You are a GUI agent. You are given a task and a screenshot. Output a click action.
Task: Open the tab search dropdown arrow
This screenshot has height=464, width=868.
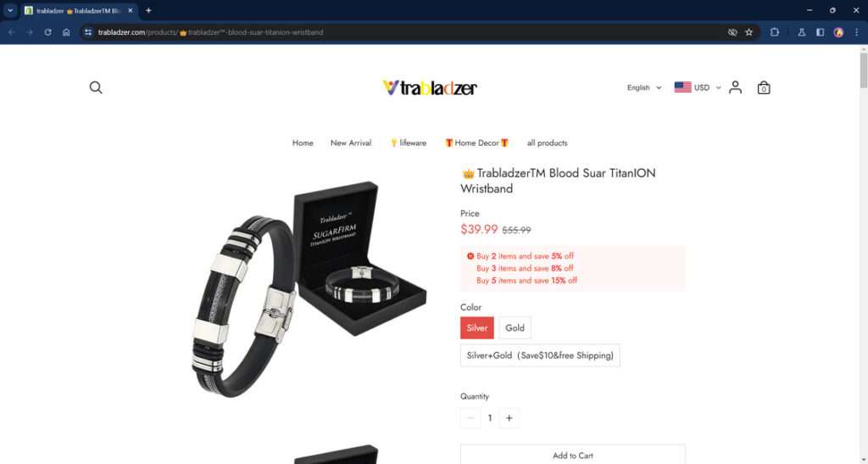pyautogui.click(x=10, y=10)
